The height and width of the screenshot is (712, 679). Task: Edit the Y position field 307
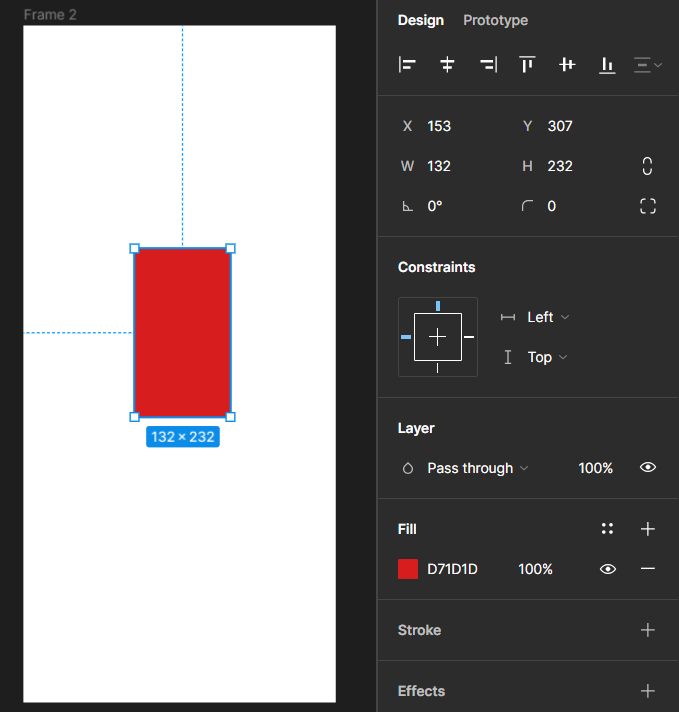point(560,126)
